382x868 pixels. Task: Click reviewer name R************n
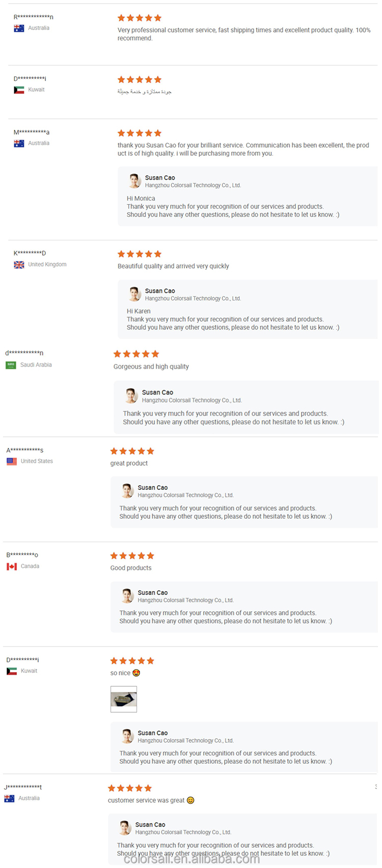pyautogui.click(x=33, y=17)
